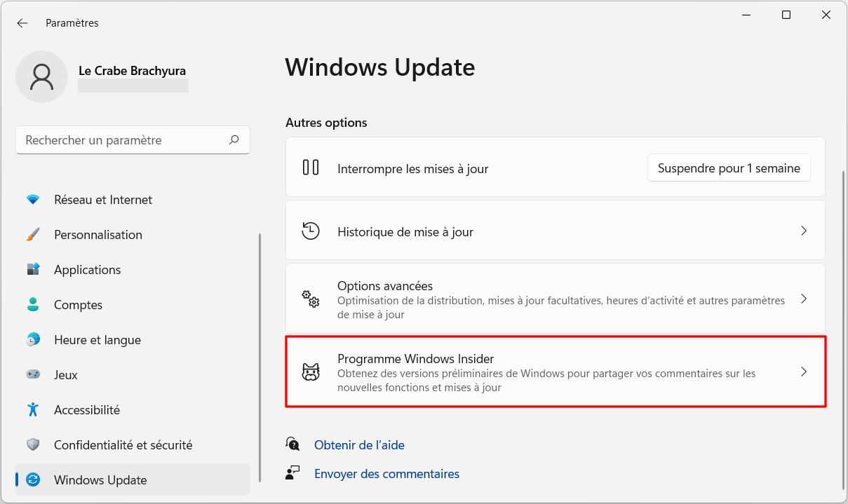The height and width of the screenshot is (504, 848).
Task: Open the user profile avatar picture
Action: pos(42,76)
